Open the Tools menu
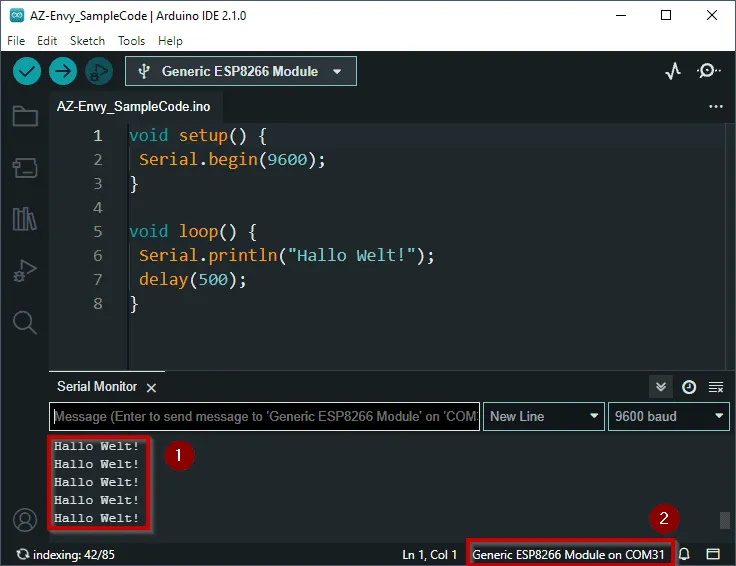Image resolution: width=736 pixels, height=566 pixels. [x=131, y=41]
